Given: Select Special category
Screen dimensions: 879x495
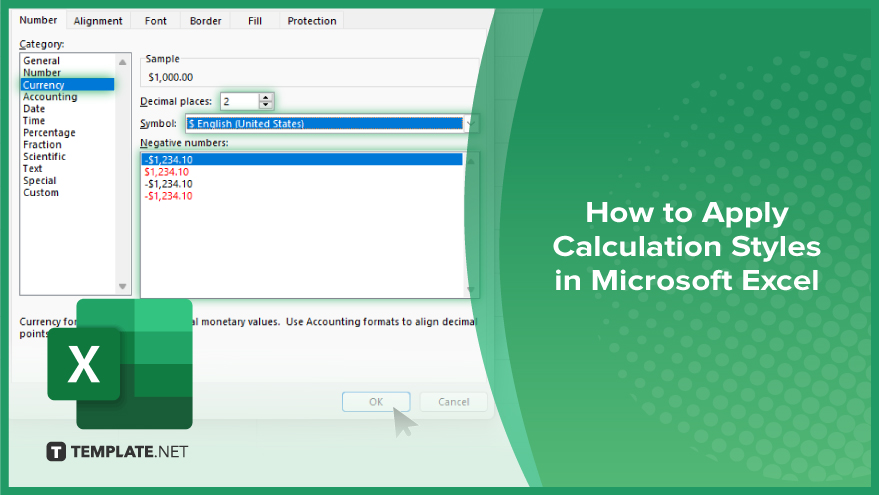Looking at the screenshot, I should pos(39,181).
